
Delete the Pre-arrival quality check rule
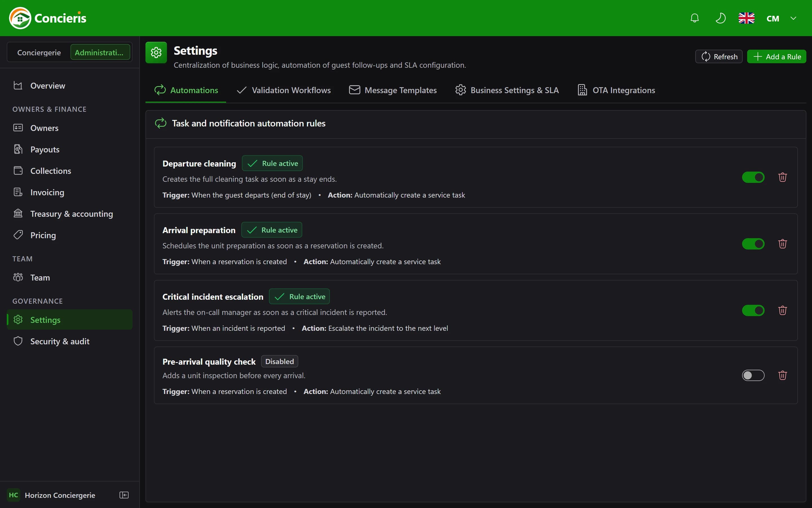coord(782,375)
